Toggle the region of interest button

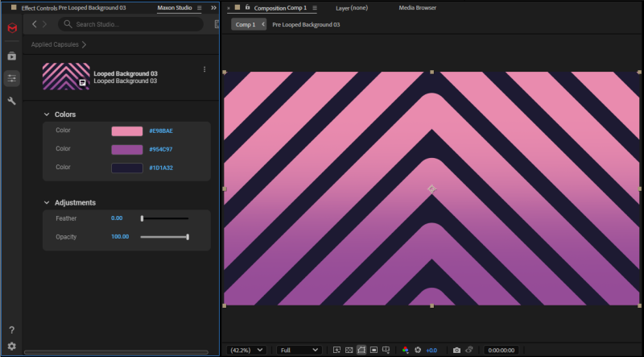tap(374, 351)
